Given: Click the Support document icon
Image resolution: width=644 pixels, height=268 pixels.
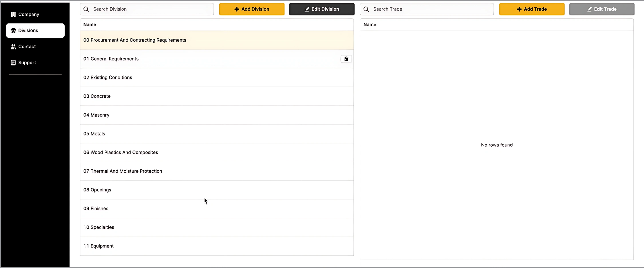Looking at the screenshot, I should click(13, 63).
